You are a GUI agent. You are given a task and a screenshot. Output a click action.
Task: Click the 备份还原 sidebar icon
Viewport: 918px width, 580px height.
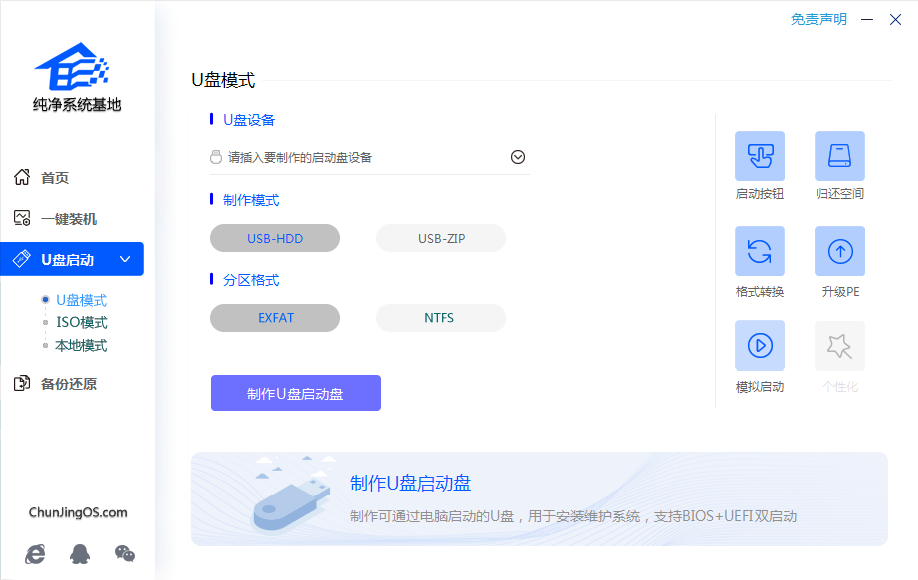tap(22, 383)
